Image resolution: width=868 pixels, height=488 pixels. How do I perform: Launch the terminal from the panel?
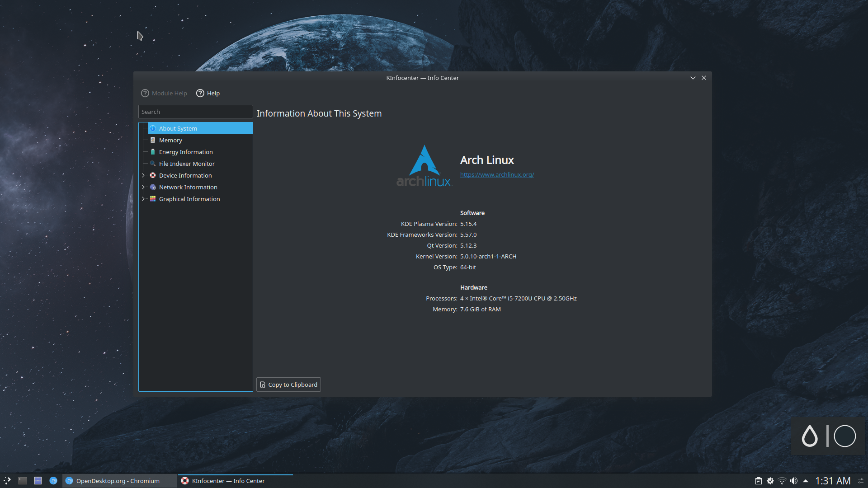tap(23, 481)
